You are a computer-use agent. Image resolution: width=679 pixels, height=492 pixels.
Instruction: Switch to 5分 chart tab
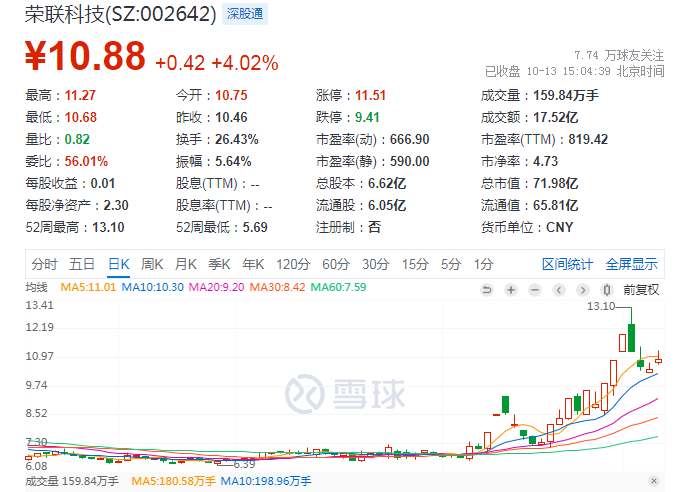coord(451,264)
